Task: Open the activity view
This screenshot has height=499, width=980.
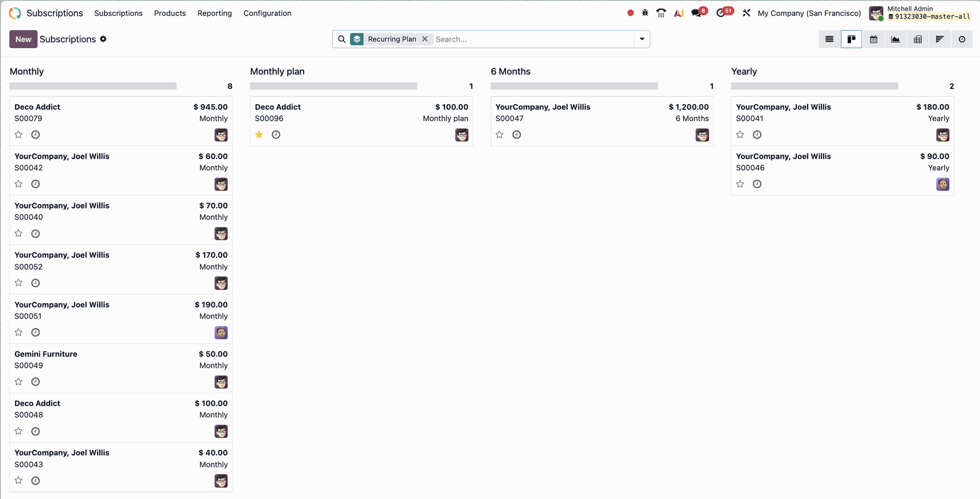Action: (x=962, y=39)
